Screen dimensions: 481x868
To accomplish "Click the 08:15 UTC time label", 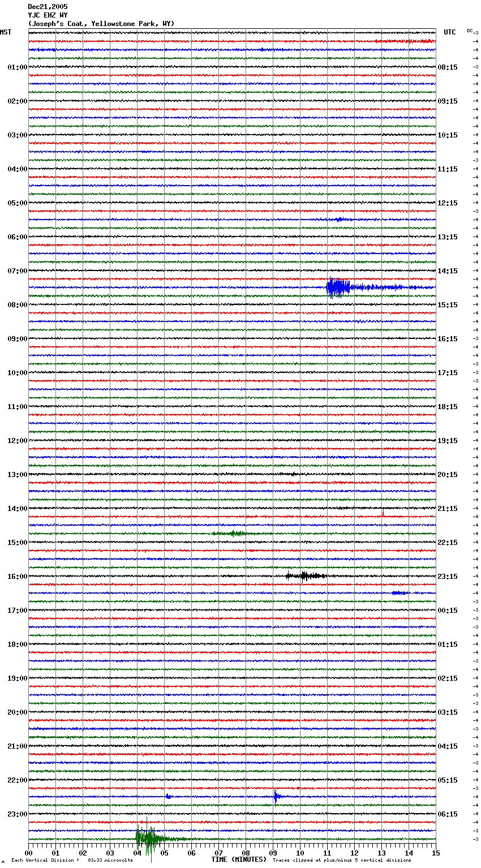I will [448, 67].
